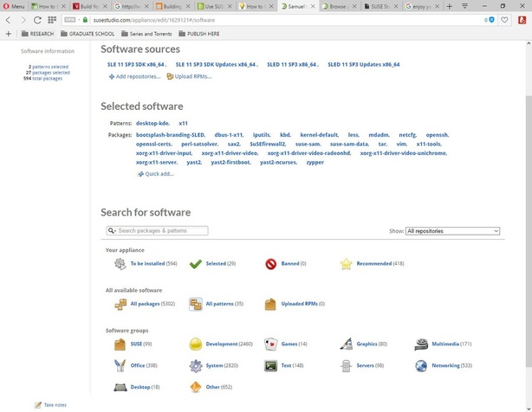Click the Graphics group icon
The image size is (532, 412).
[346, 344]
